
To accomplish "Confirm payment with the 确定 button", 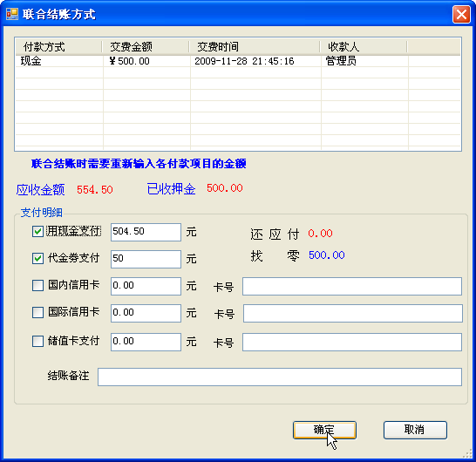I will click(x=324, y=430).
